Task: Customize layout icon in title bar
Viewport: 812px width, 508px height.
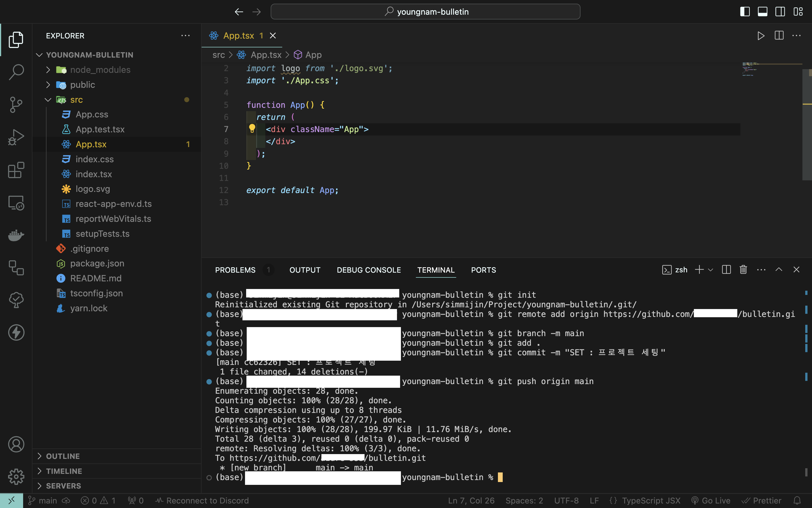Action: click(x=798, y=12)
